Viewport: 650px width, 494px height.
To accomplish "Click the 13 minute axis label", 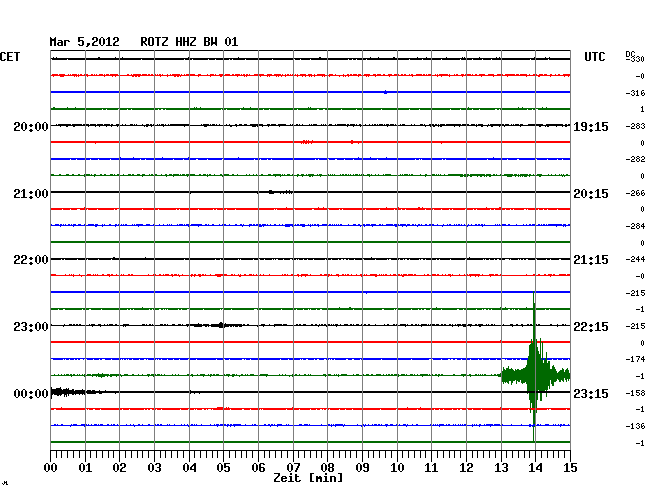I will point(501,467).
